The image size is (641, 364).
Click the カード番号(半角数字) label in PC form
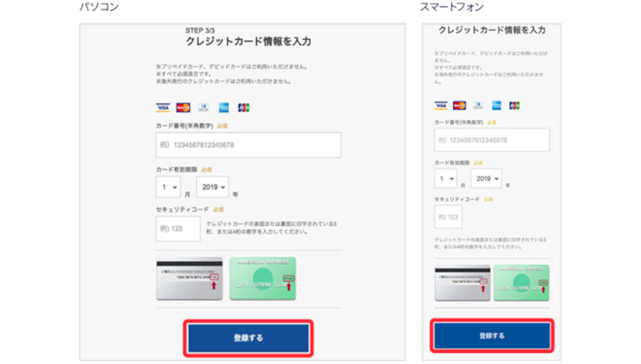point(184,126)
